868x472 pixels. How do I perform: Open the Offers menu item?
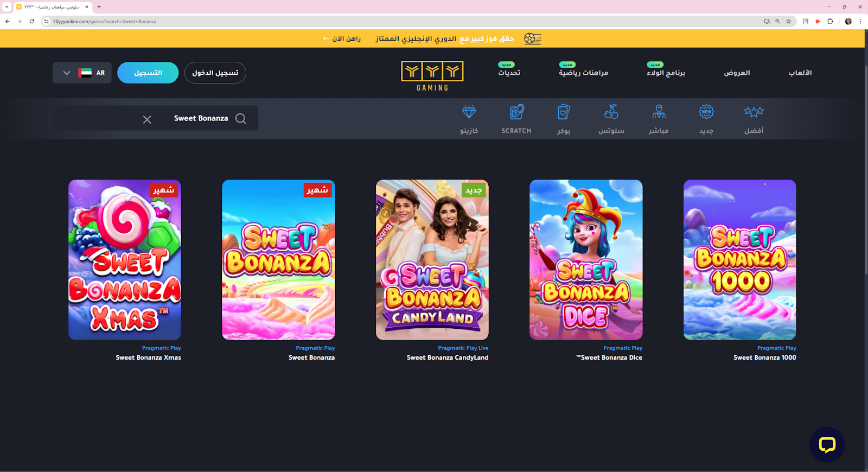point(737,73)
